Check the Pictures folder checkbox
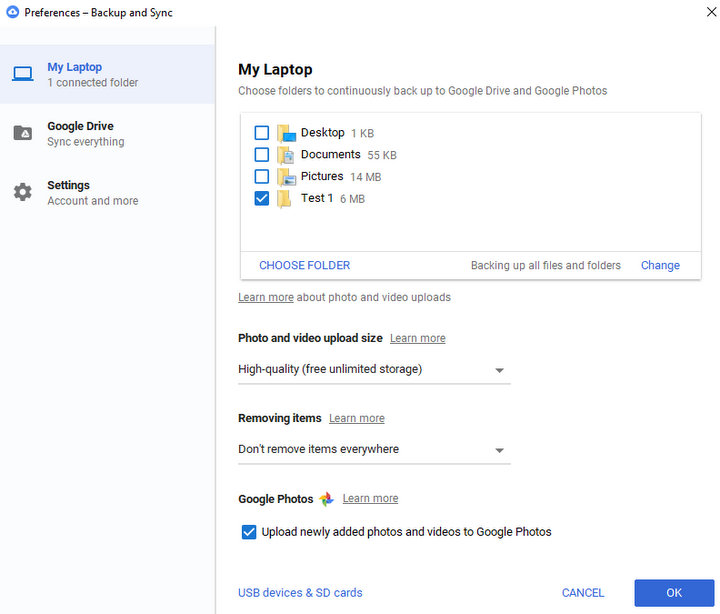Viewport: 720px width, 614px height. click(x=262, y=176)
